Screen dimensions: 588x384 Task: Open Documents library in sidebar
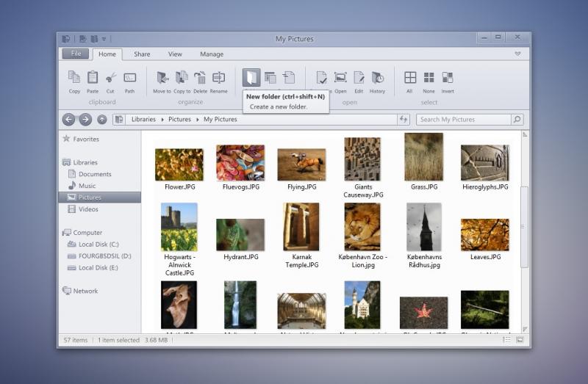point(90,174)
